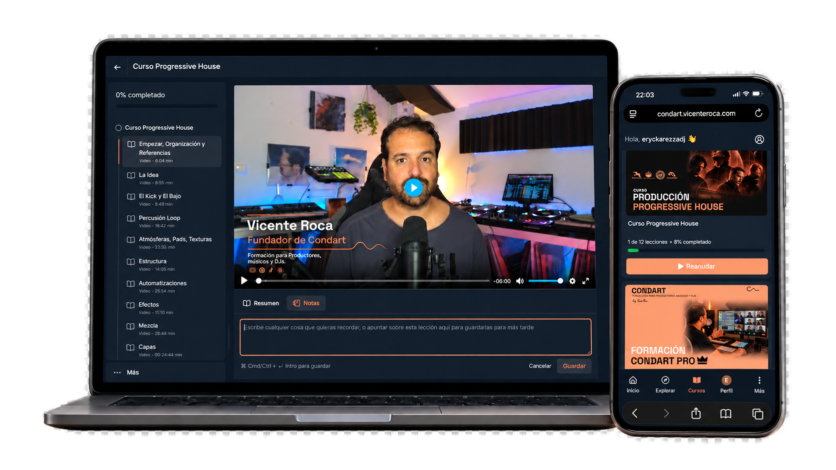Tap the share icon in phone browser

click(x=696, y=414)
